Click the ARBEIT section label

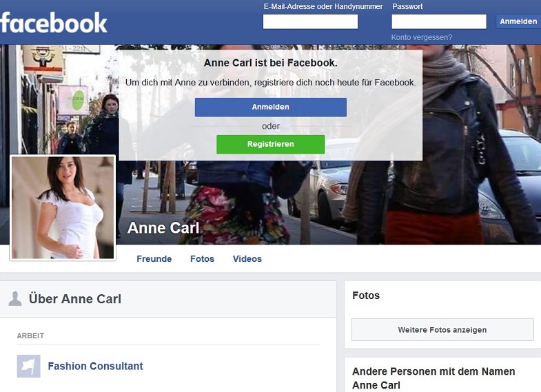[30, 336]
